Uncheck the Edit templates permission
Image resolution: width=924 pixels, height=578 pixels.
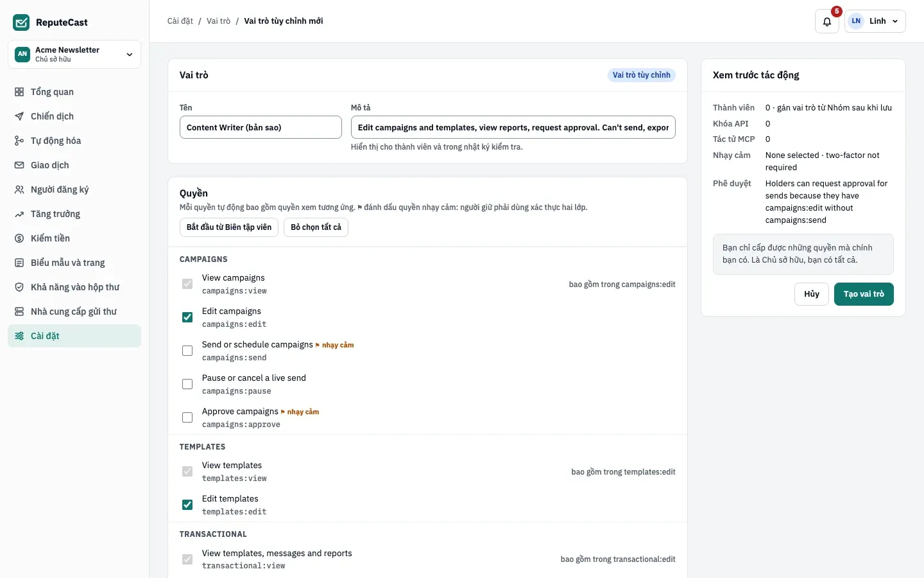(187, 505)
